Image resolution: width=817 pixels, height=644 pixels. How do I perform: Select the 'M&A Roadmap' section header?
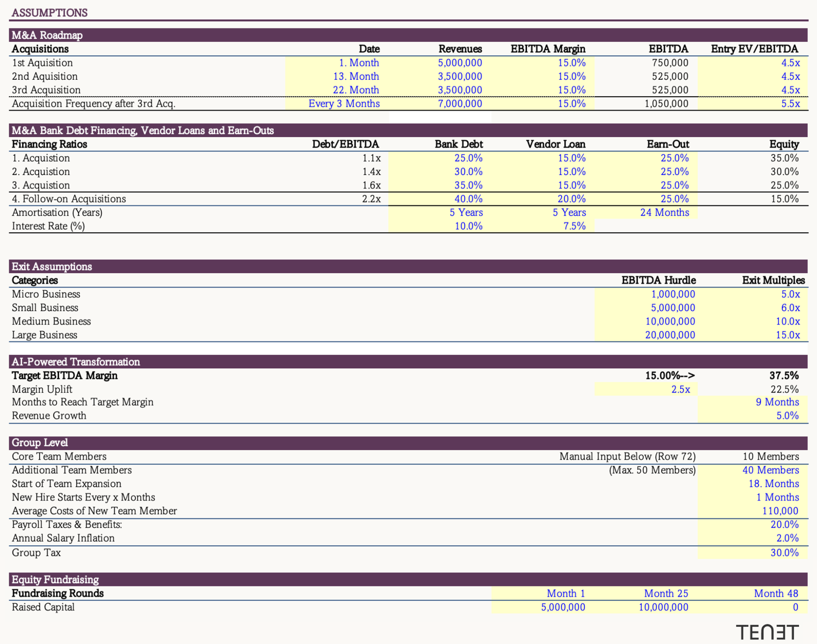408,35
